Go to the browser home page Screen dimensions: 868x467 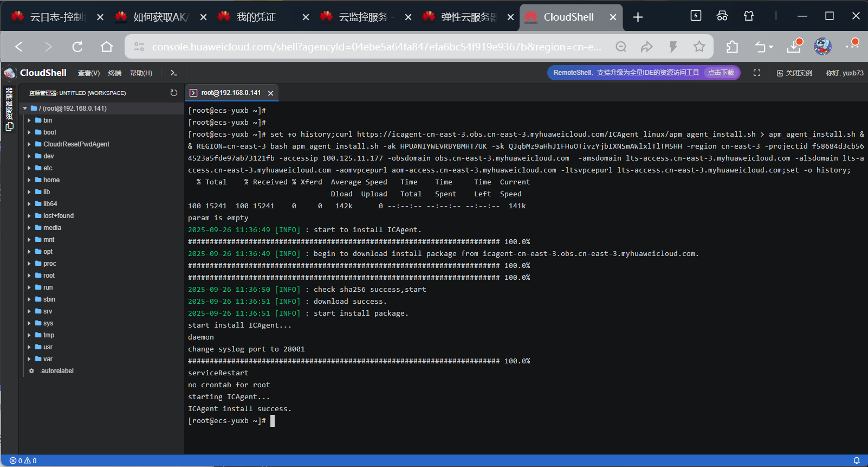point(107,47)
